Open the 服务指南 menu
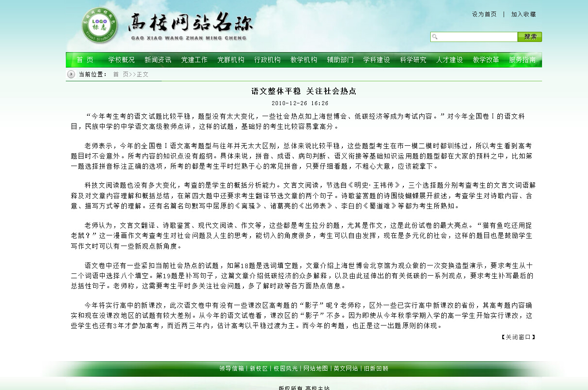This screenshot has height=390, width=588. tap(523, 60)
